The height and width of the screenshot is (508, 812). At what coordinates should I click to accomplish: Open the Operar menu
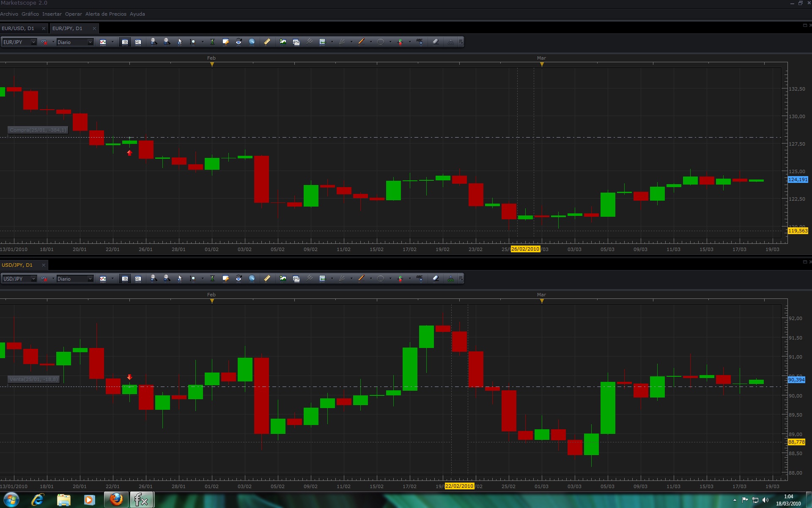(x=73, y=14)
